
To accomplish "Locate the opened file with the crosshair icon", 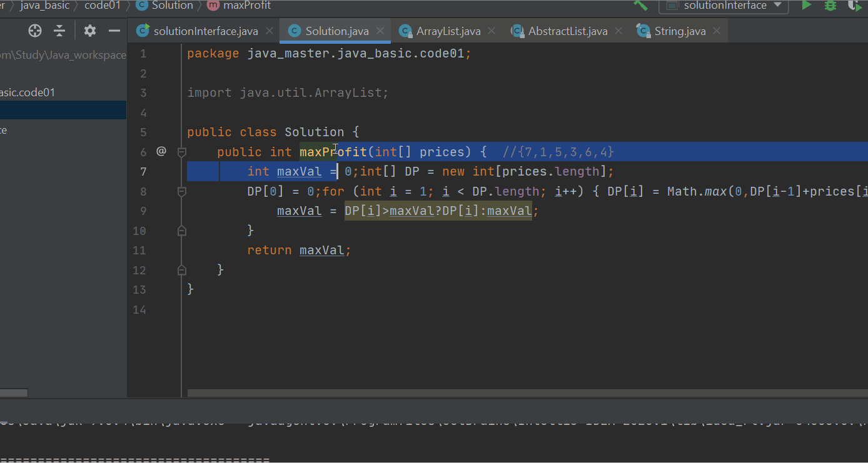I will (x=35, y=31).
